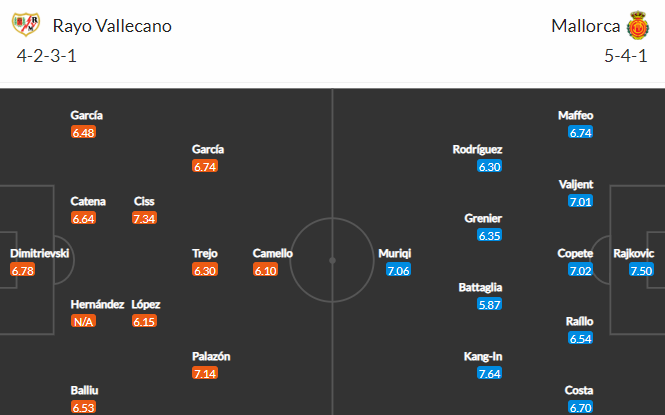This screenshot has height=415, width=665.
Task: Click Hernández's N/A rating badge
Action: [x=83, y=321]
